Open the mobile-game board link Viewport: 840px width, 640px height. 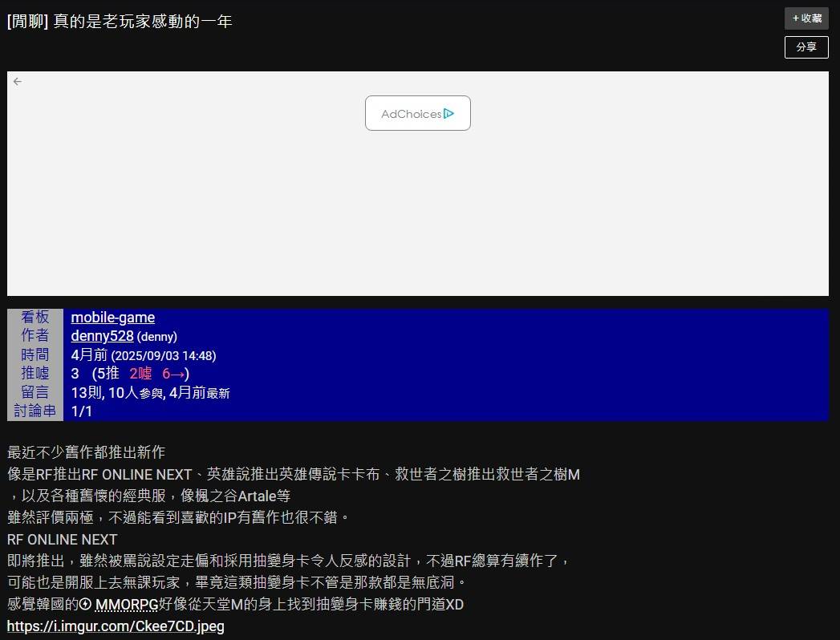[x=113, y=318]
